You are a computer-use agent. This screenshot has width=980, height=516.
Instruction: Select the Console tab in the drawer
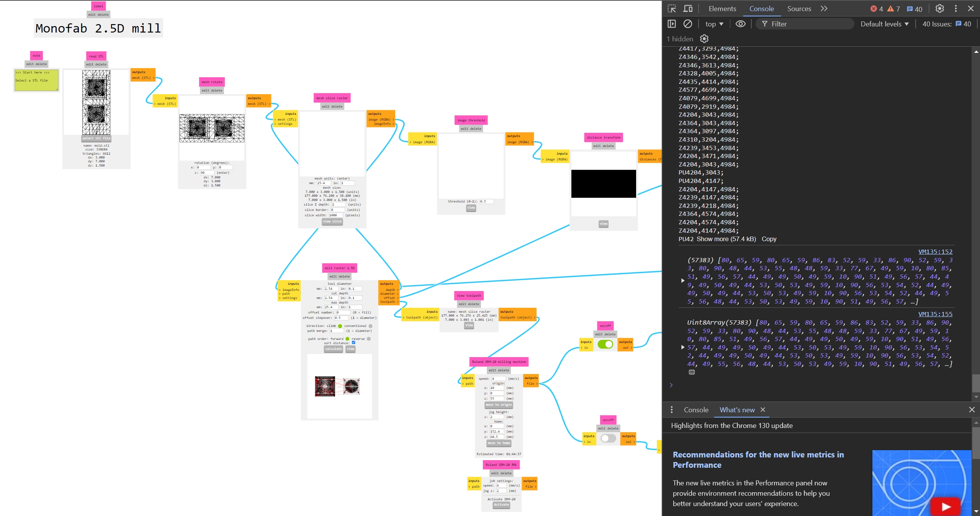[696, 410]
